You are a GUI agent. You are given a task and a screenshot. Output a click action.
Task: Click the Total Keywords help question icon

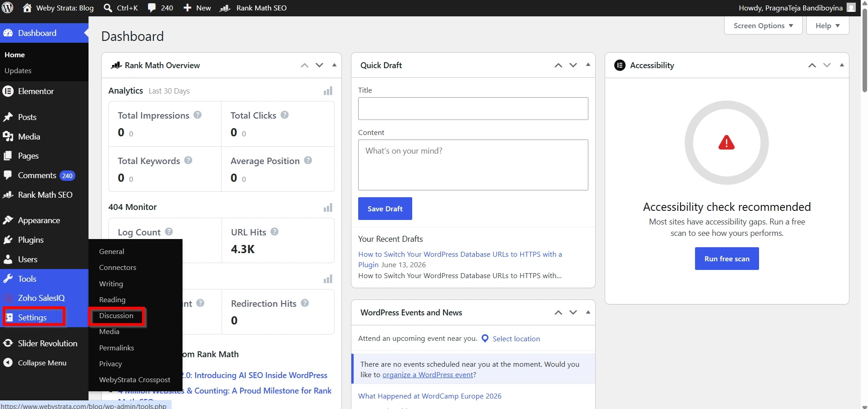tap(188, 160)
